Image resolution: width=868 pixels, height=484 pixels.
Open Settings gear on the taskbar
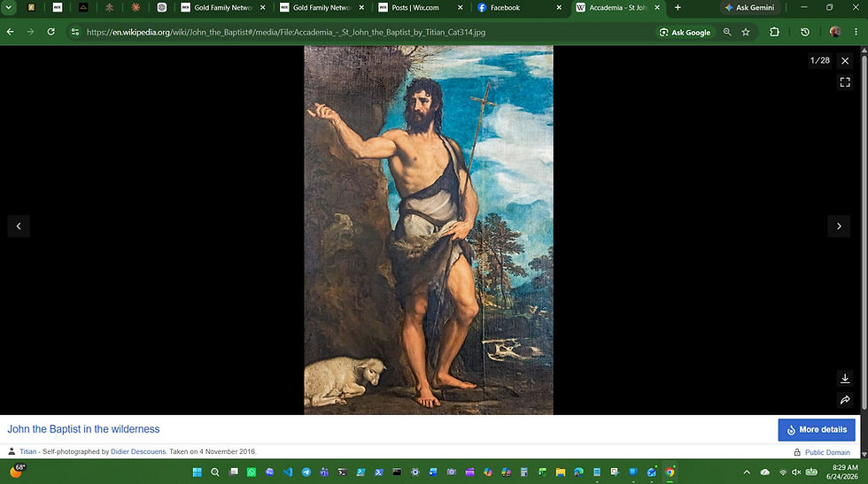pyautogui.click(x=415, y=472)
